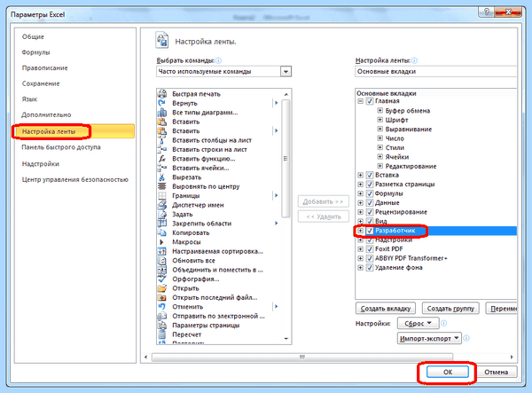Click the Закрепить области icon

point(162,224)
